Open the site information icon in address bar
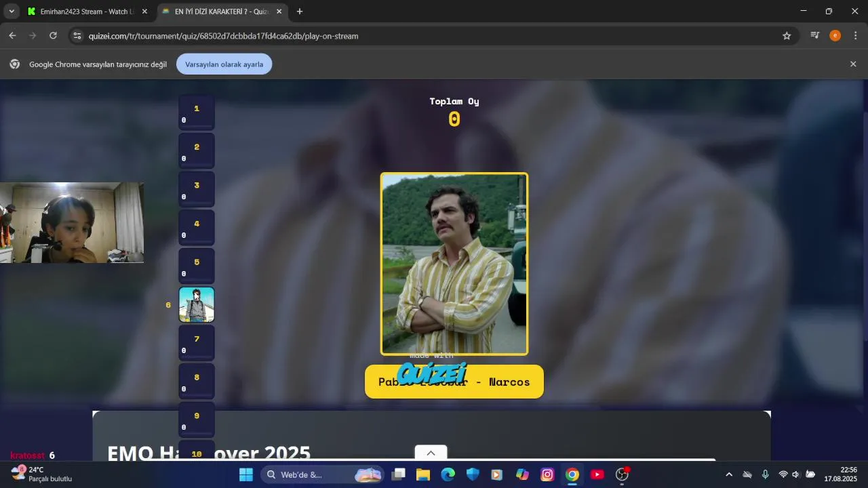This screenshot has height=488, width=868. pos(77,36)
